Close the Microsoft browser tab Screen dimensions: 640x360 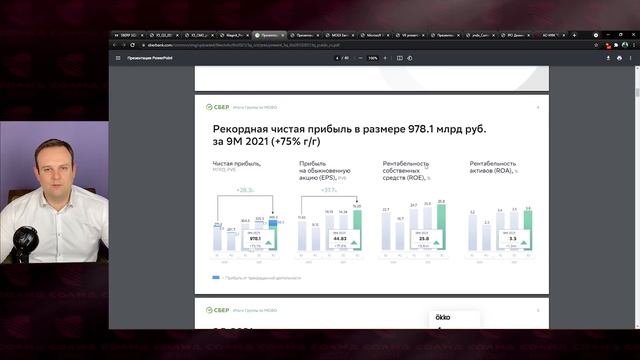point(388,35)
